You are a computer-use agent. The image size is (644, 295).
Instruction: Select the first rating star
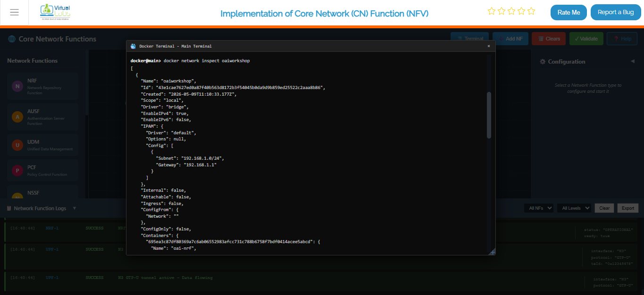click(492, 11)
